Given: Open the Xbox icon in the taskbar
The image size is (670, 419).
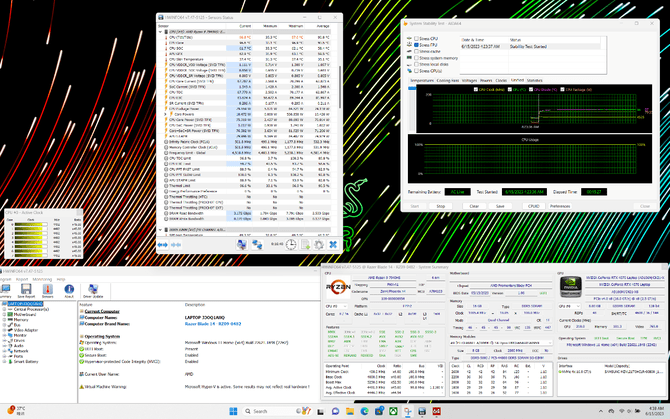Looking at the screenshot, I should 394,411.
